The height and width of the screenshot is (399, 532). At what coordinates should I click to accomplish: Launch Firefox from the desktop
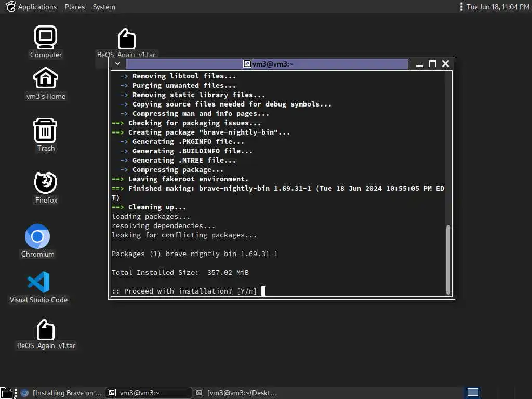click(x=46, y=188)
